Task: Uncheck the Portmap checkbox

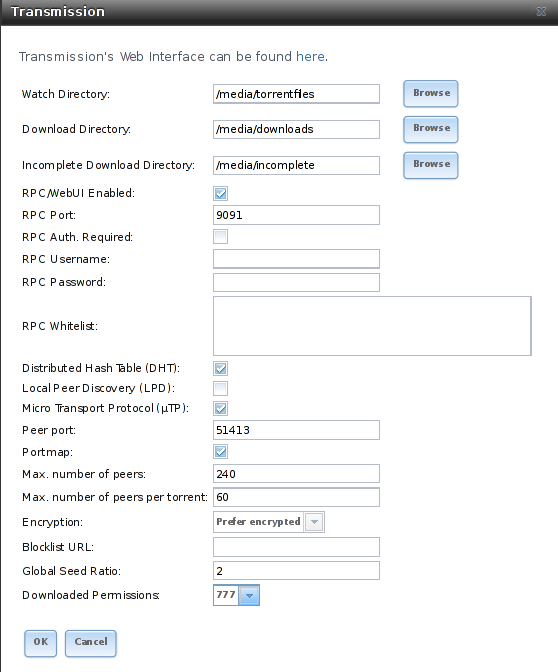Action: click(x=221, y=452)
